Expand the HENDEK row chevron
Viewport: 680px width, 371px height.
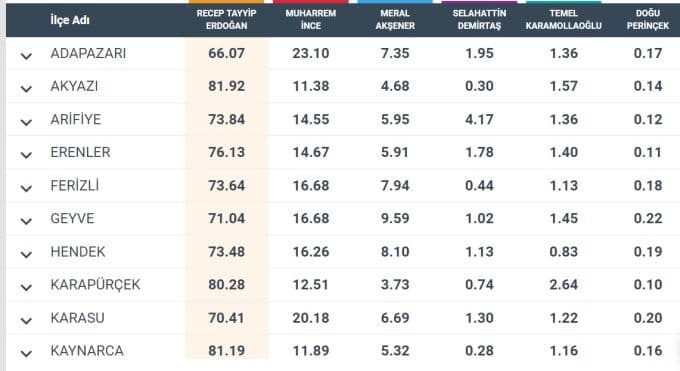coord(26,254)
